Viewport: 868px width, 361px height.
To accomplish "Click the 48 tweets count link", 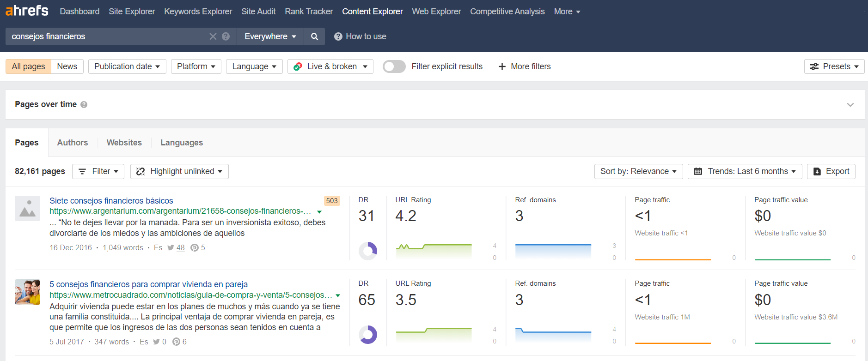I will 181,248.
